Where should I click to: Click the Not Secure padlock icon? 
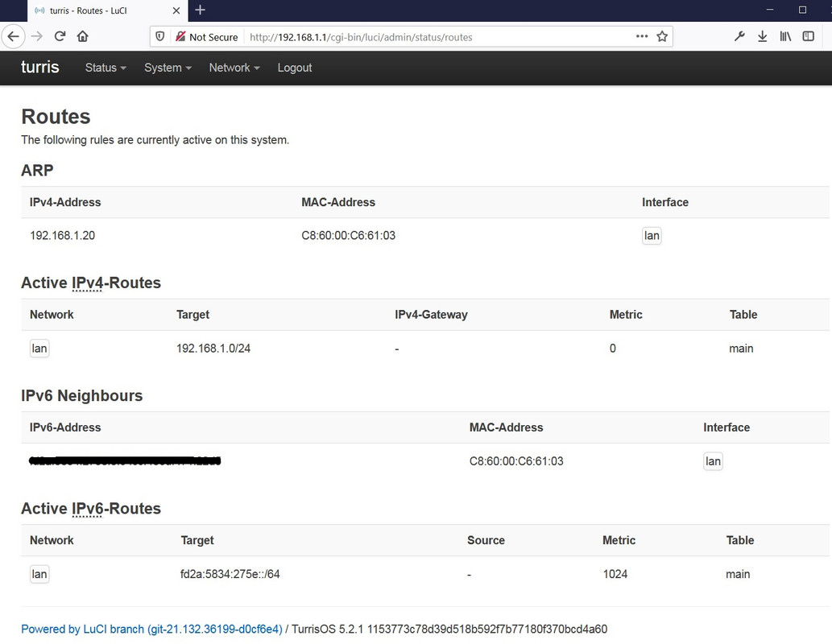pyautogui.click(x=180, y=36)
